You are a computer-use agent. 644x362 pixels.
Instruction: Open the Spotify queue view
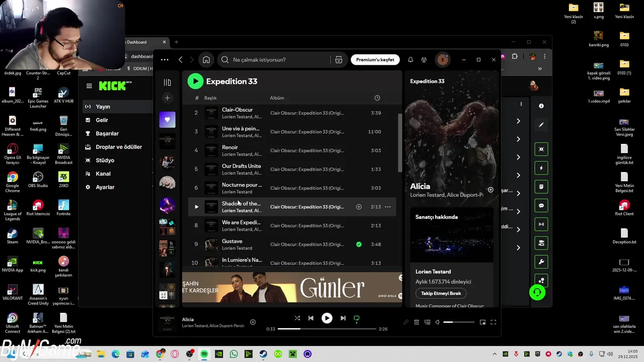[x=417, y=322]
